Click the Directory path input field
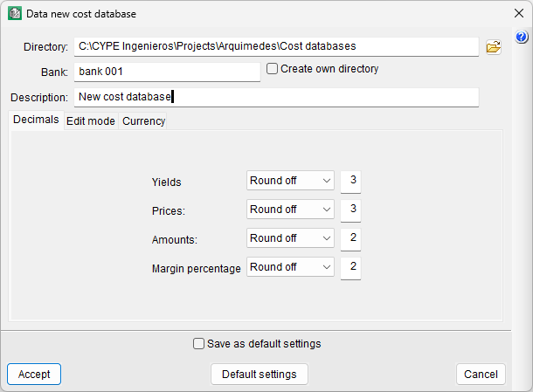The image size is (533, 392). [276, 46]
